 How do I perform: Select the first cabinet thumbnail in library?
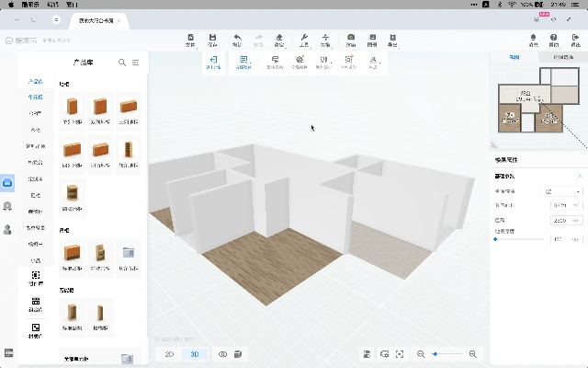coord(72,107)
